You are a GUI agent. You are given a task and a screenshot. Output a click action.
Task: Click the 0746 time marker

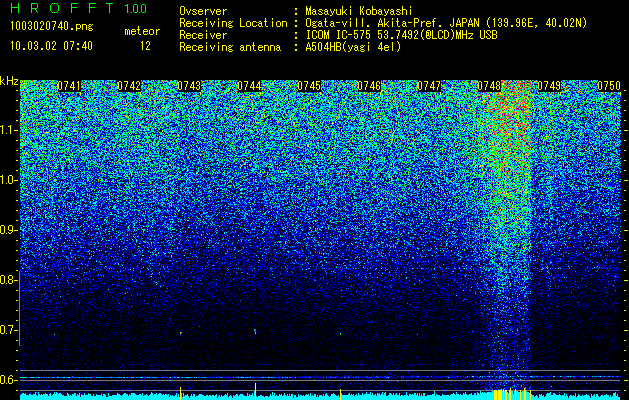369,86
